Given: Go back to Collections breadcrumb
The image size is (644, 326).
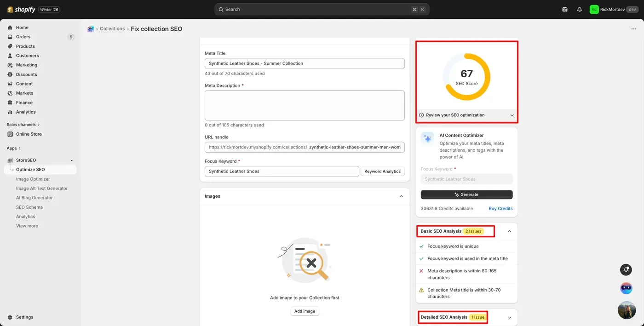Looking at the screenshot, I should (x=112, y=29).
